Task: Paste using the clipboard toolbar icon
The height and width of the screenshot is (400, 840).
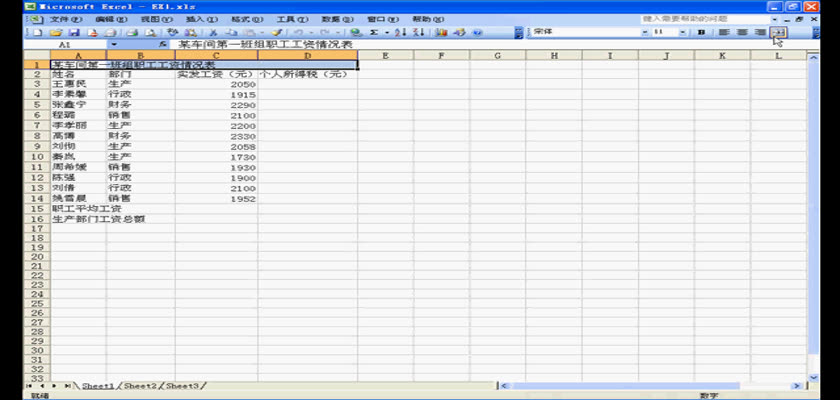Action: coord(248,33)
